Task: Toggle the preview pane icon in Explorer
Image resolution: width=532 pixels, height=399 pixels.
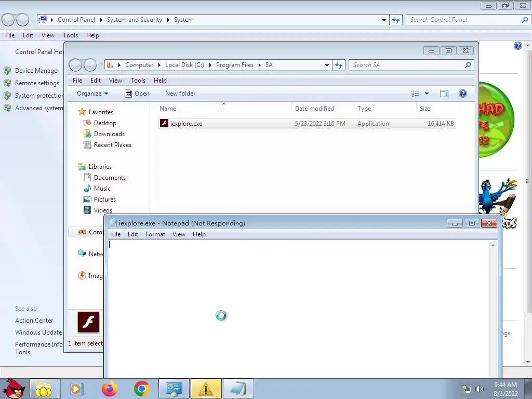Action: coord(444,94)
